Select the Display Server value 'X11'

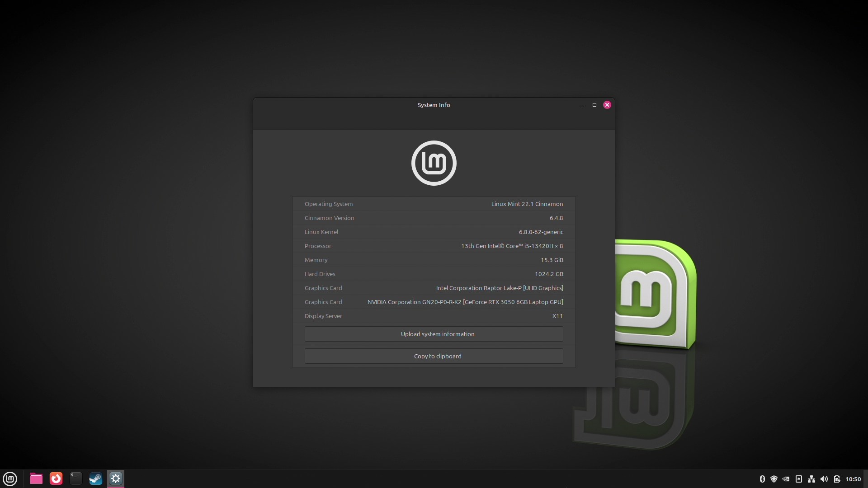[557, 316]
